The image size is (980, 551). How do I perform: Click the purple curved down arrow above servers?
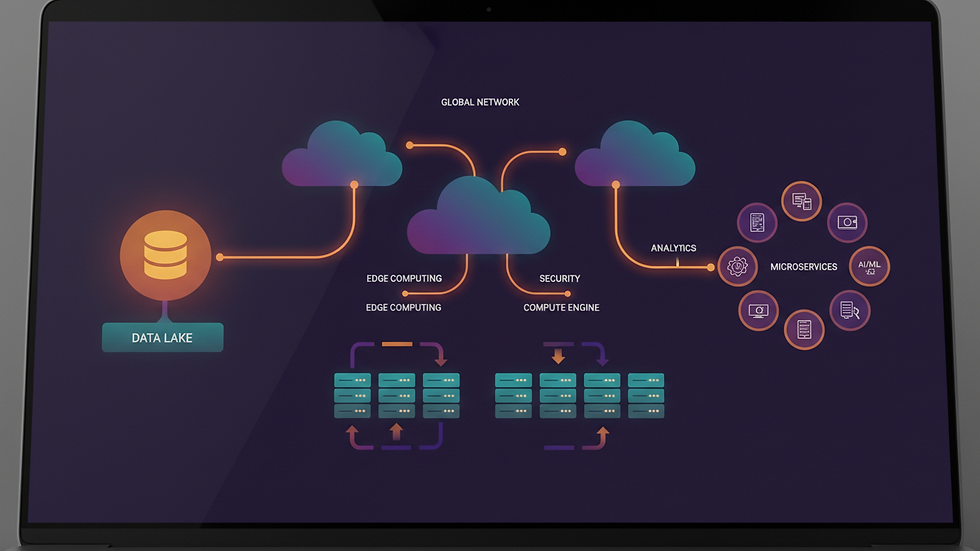[594, 354]
